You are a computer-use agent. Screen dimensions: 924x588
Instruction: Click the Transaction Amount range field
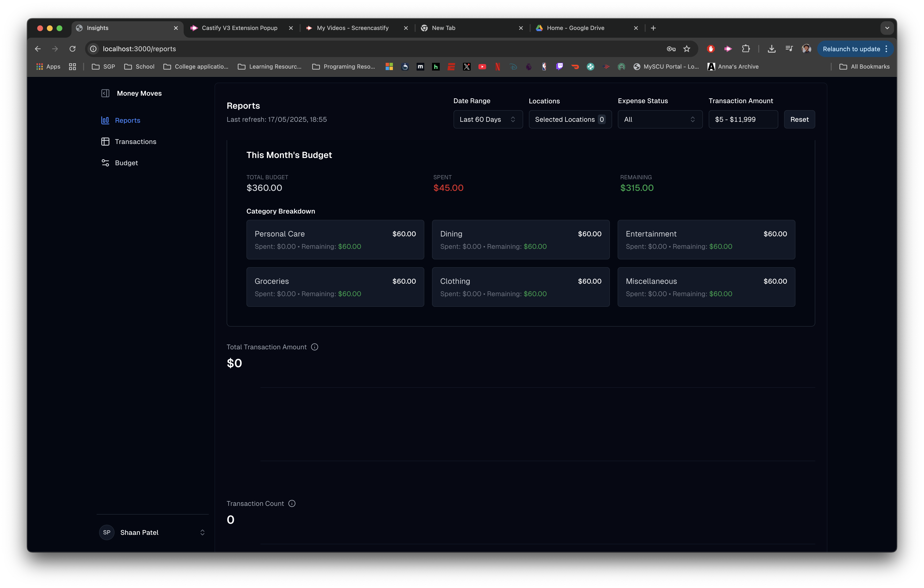point(743,119)
